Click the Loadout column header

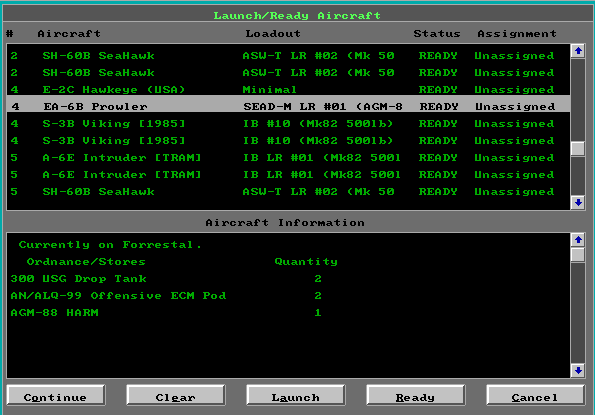273,34
